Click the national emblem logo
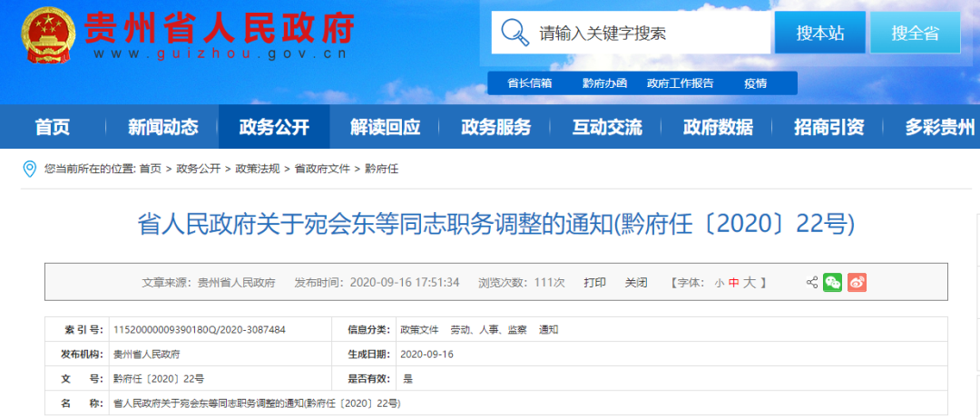Viewport: 980px width, 417px height. (x=49, y=34)
